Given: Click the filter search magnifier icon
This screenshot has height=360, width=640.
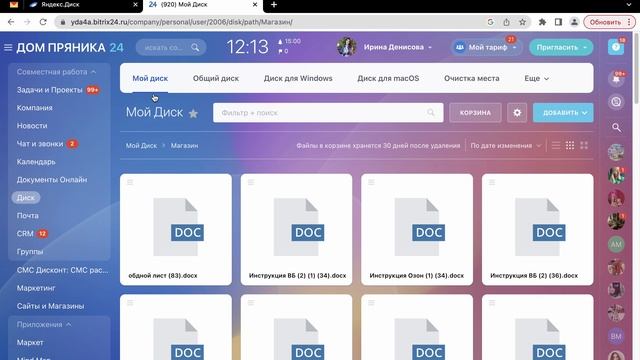Looking at the screenshot, I should tap(431, 112).
